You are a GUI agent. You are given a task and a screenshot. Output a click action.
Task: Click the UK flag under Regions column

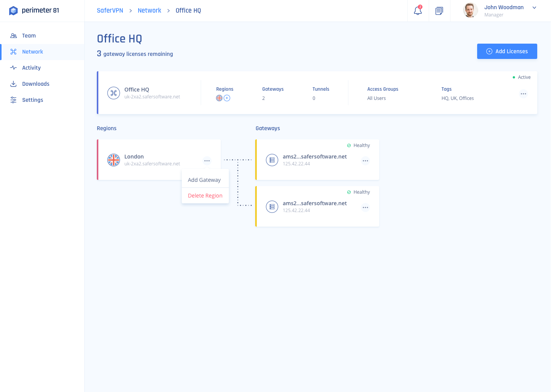click(x=219, y=98)
